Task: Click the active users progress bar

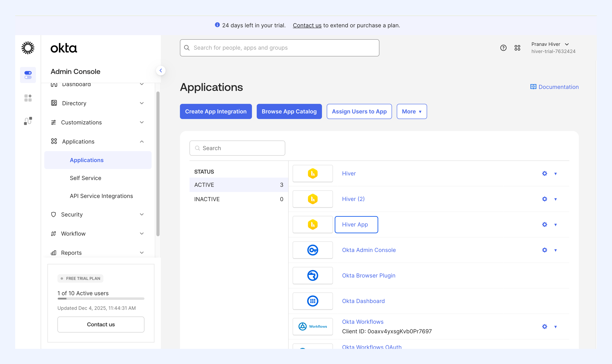Action: click(x=101, y=298)
